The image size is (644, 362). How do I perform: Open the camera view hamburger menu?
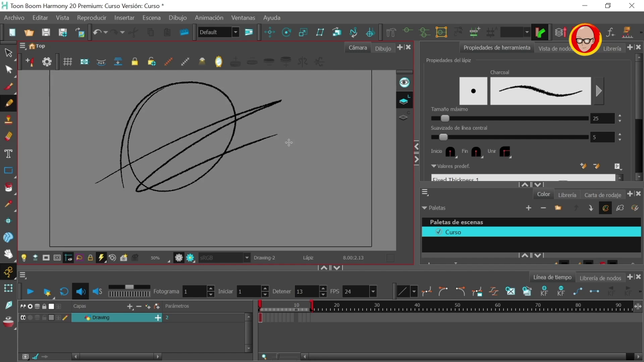pyautogui.click(x=23, y=46)
